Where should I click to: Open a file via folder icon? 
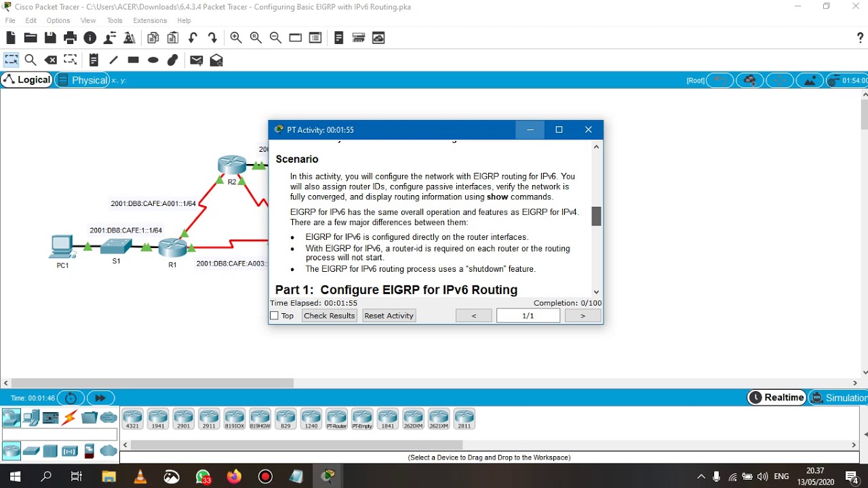click(31, 38)
